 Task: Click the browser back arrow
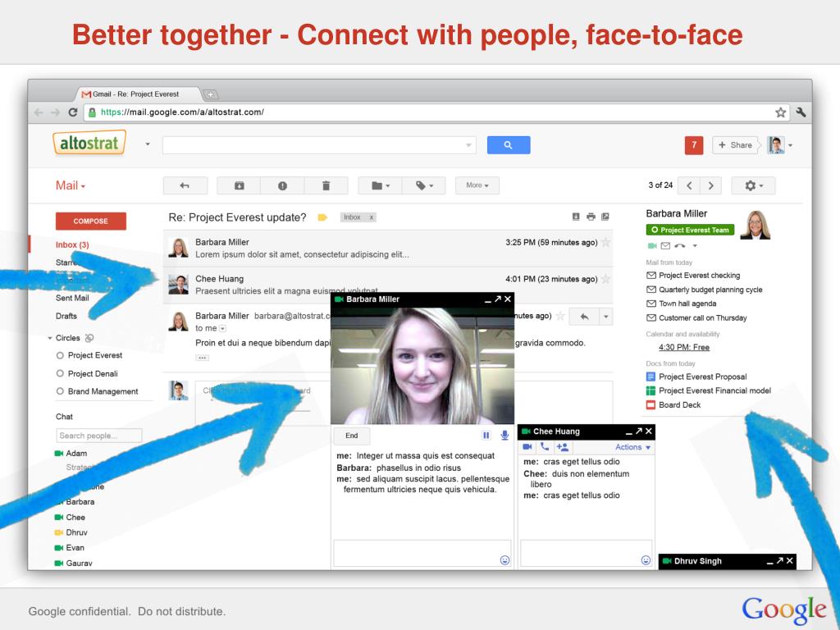click(39, 112)
